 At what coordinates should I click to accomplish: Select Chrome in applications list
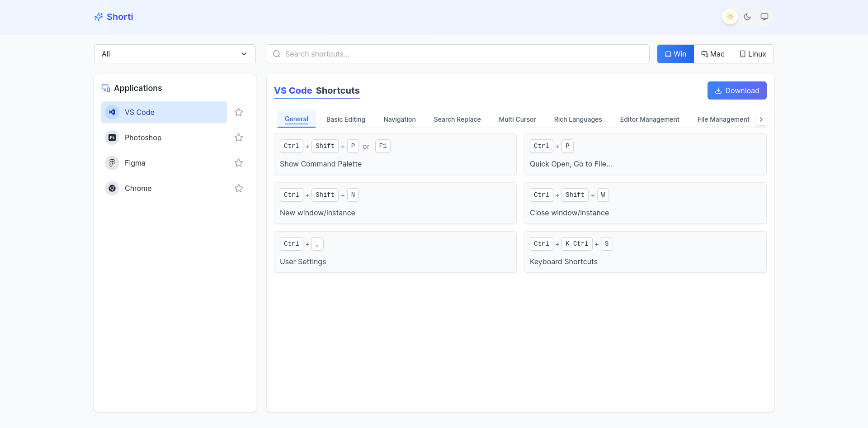point(164,188)
